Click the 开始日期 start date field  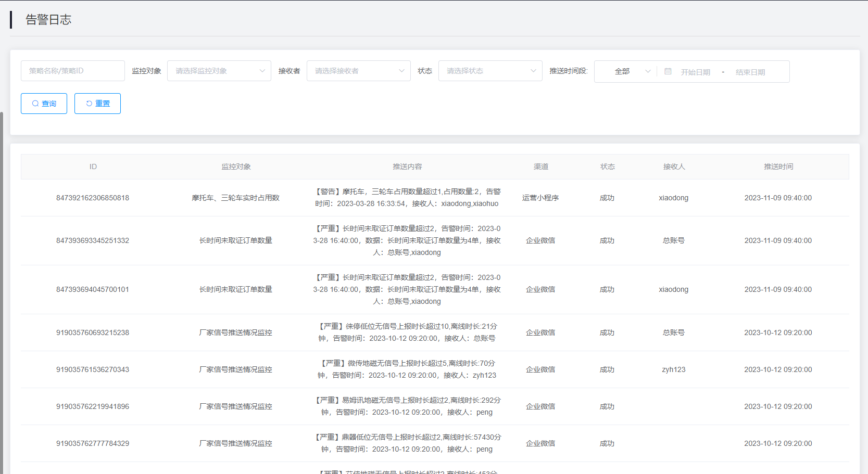pyautogui.click(x=695, y=72)
